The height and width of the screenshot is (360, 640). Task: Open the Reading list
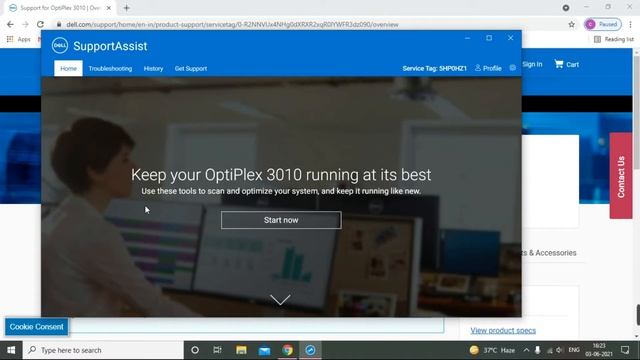(x=614, y=39)
